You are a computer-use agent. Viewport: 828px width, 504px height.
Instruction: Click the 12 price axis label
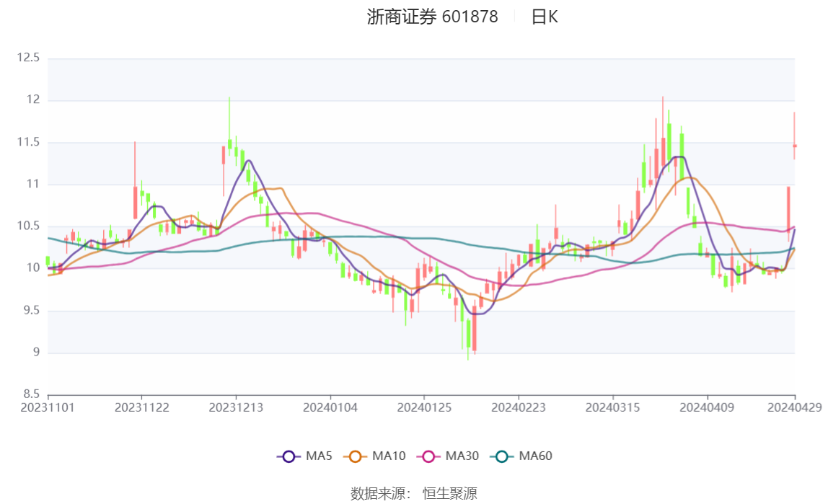click(33, 100)
